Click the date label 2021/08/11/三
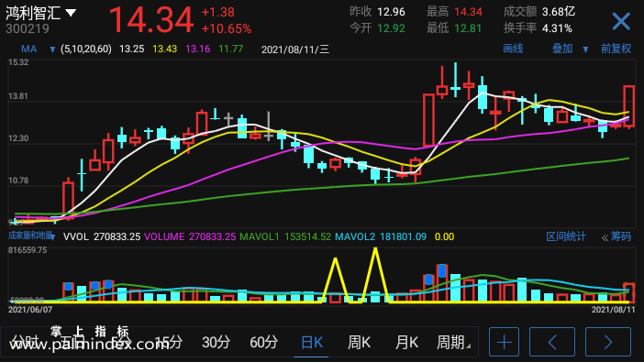 coord(295,49)
